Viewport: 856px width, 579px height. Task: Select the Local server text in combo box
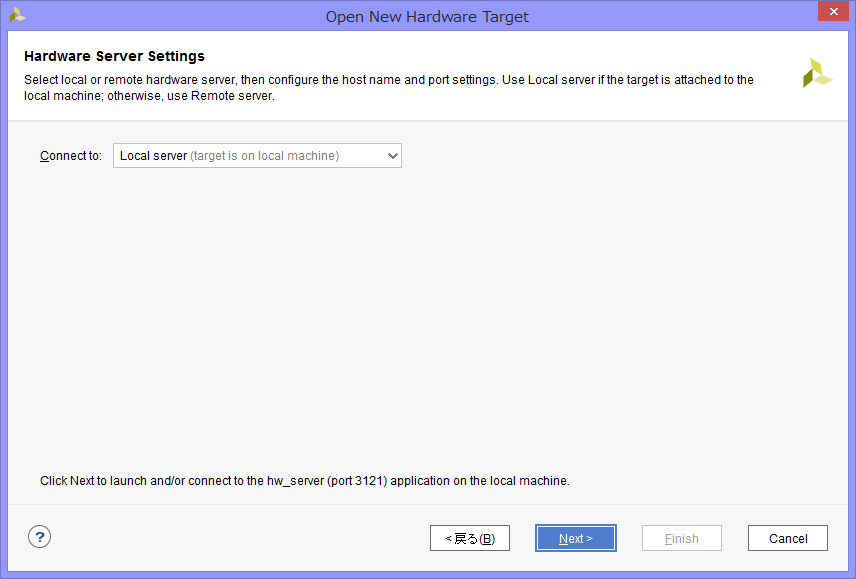click(x=153, y=156)
